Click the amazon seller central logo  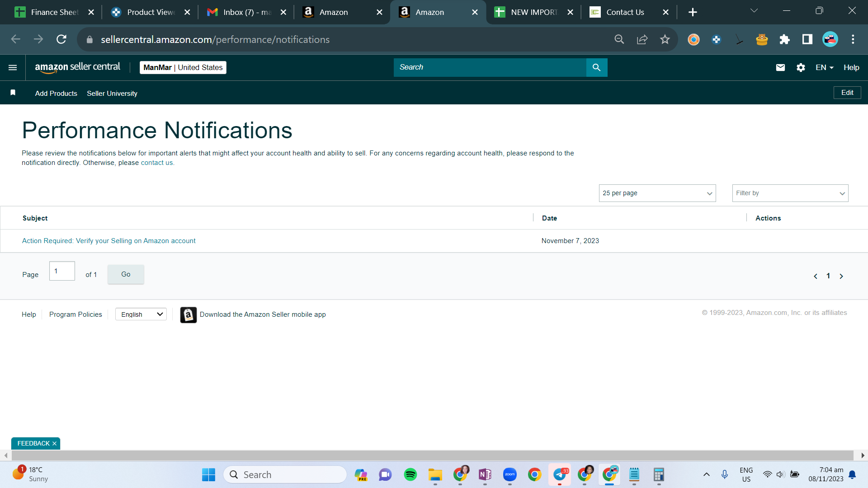[78, 67]
